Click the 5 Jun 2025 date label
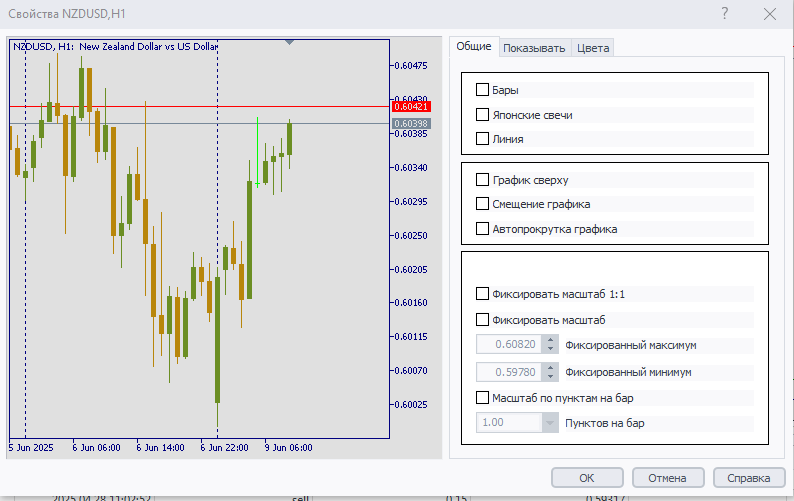 coord(31,448)
